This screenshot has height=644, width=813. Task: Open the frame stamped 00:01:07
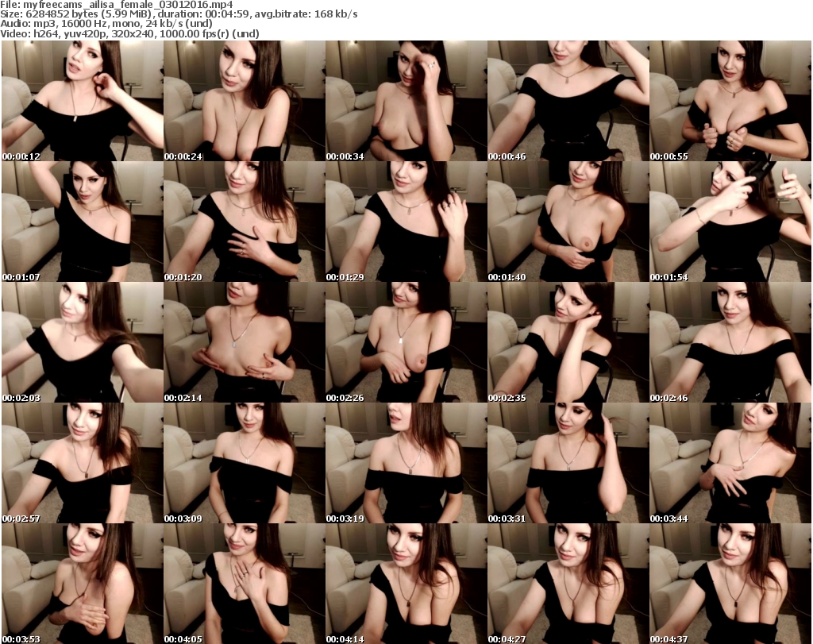[x=83, y=222]
